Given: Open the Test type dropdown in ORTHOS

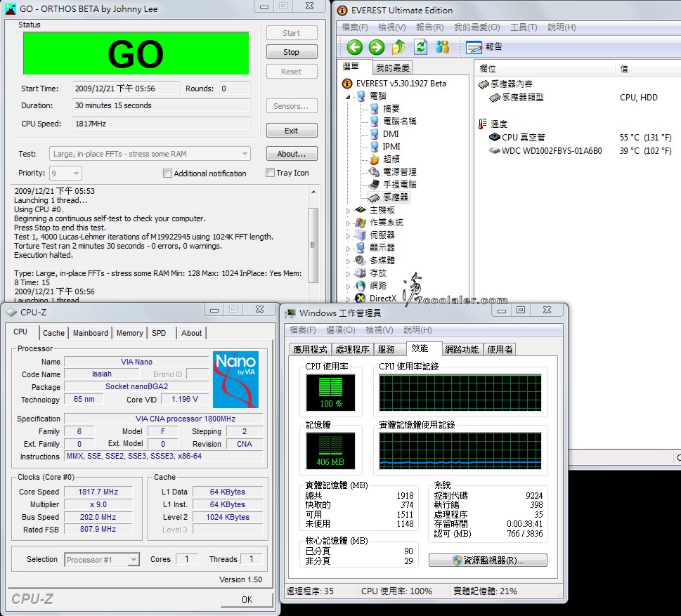Looking at the screenshot, I should point(150,154).
